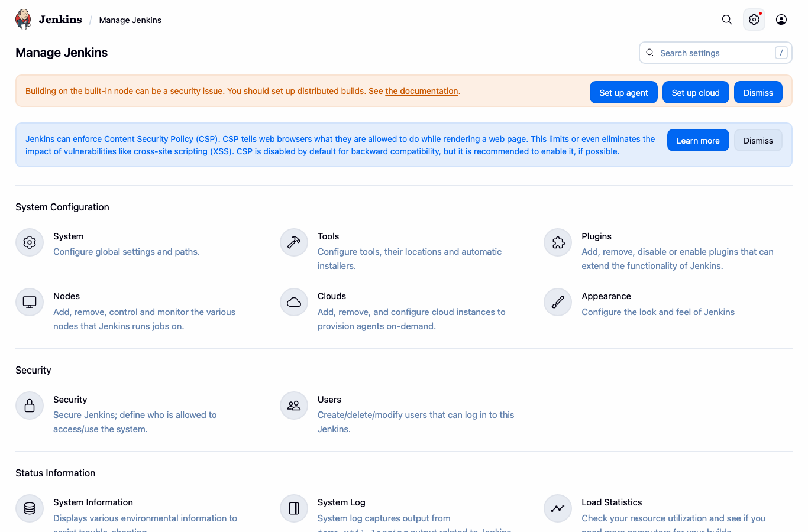The image size is (808, 532).
Task: Open the Clouds title link
Action: [x=332, y=296]
